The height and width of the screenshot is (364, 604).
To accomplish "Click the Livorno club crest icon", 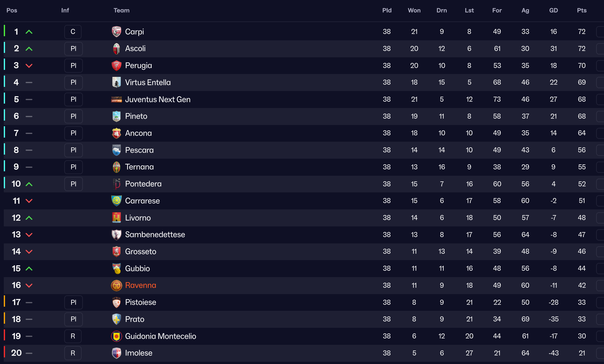I will coord(117,218).
